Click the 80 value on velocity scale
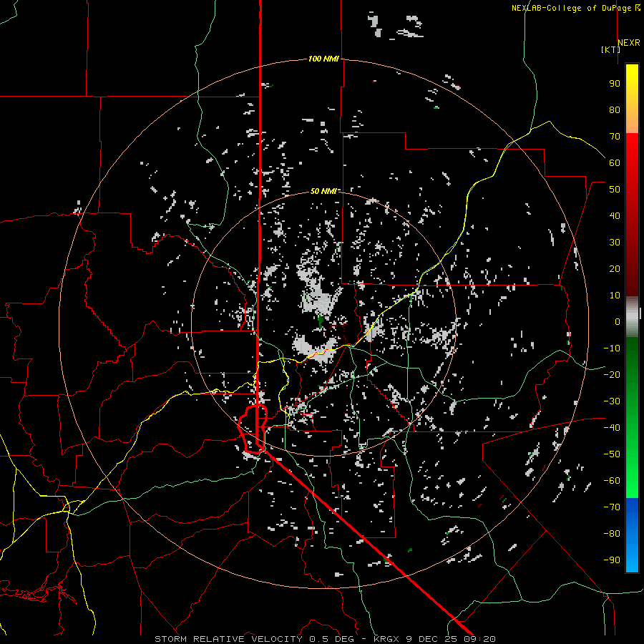644x644 pixels. coord(615,109)
